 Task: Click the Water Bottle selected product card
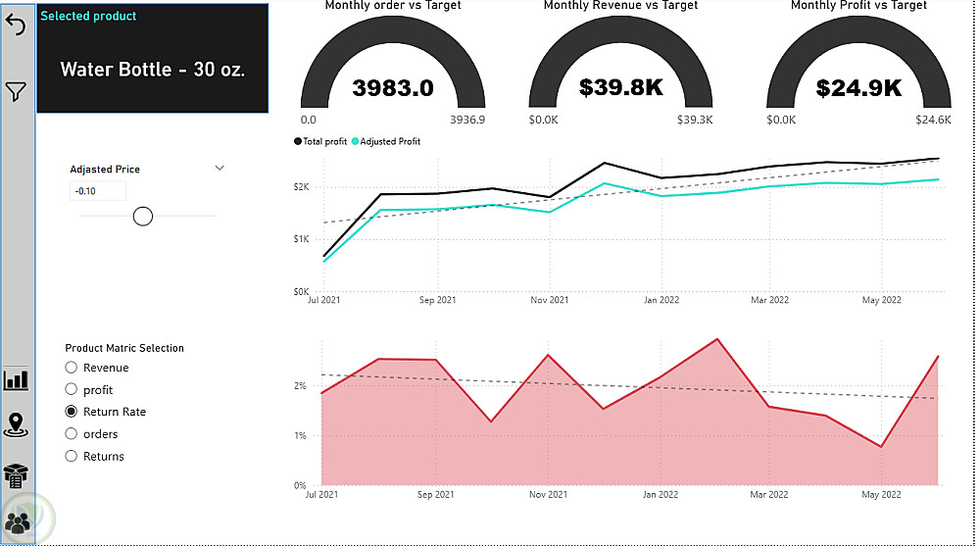click(x=153, y=58)
